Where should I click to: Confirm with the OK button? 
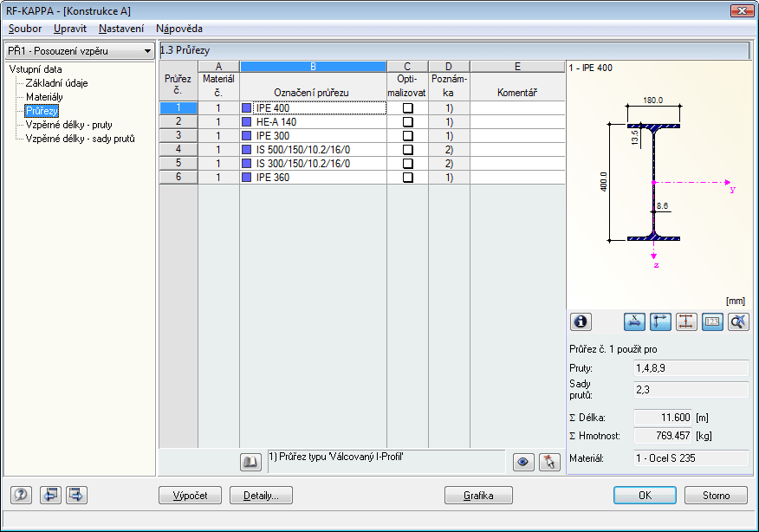645,496
